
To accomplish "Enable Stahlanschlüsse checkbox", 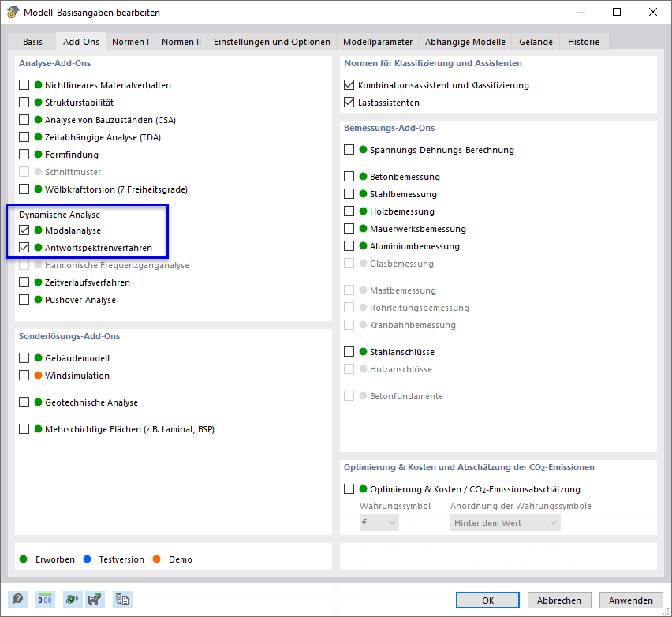I will [349, 352].
